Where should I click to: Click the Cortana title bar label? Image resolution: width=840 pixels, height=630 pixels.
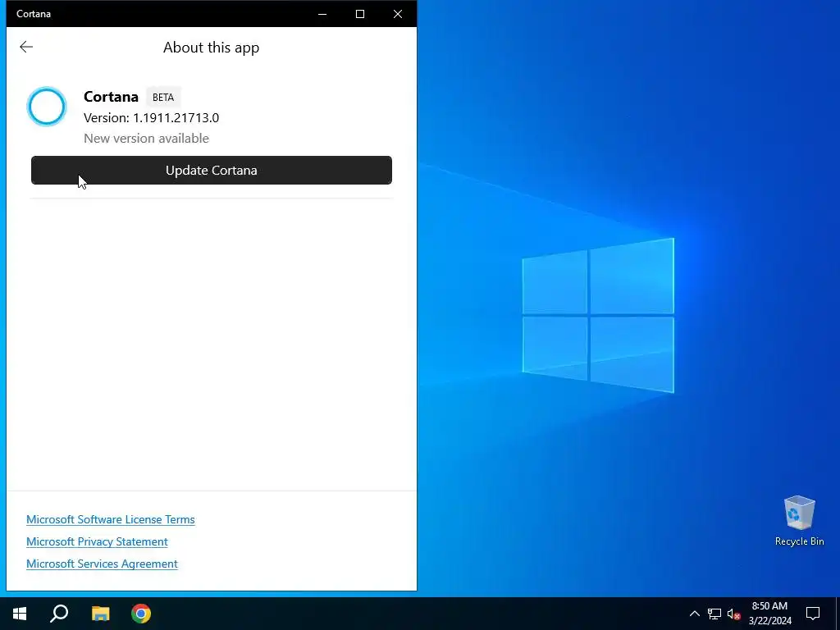[x=33, y=14]
